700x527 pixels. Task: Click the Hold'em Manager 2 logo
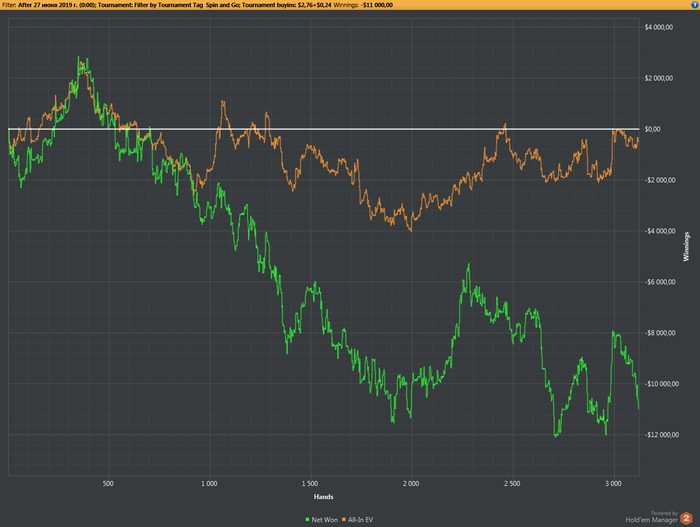pos(687,519)
